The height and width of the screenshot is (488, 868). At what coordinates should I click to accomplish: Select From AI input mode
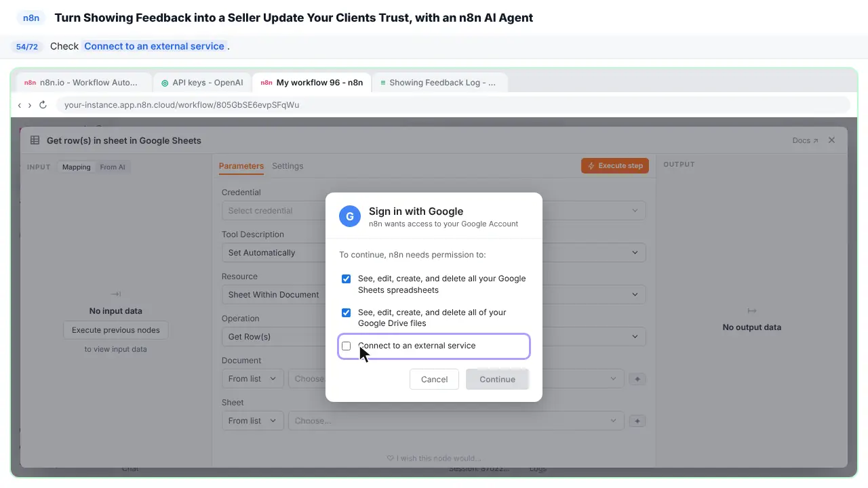113,167
